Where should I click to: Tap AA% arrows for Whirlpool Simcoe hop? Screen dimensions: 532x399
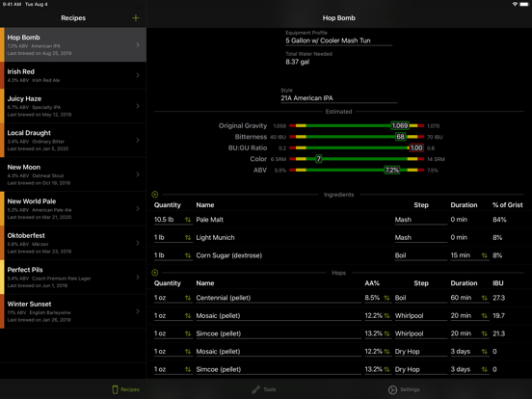coord(386,333)
